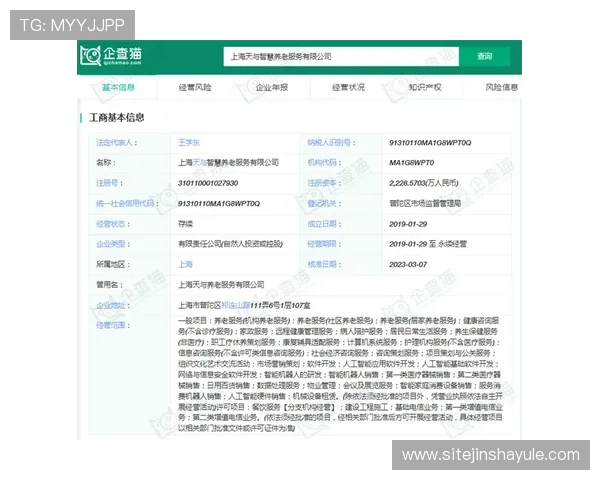Open legal representative link 王学东
This screenshot has width=600, height=480.
(x=189, y=143)
